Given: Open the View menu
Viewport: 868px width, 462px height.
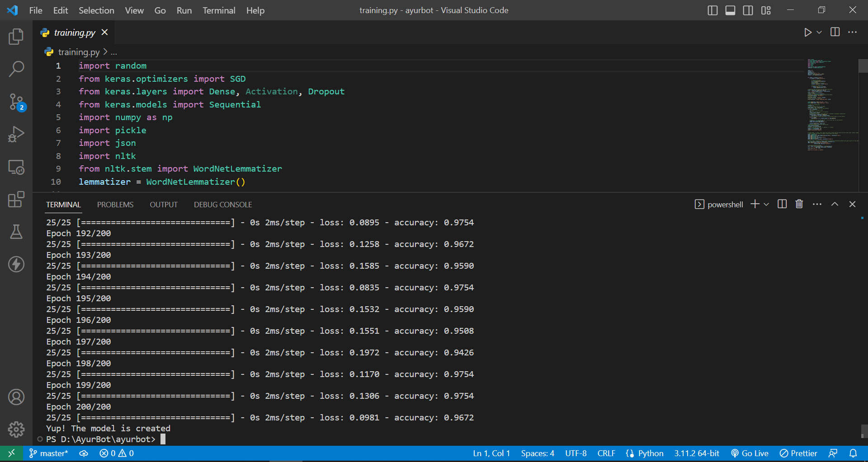Looking at the screenshot, I should [x=134, y=10].
